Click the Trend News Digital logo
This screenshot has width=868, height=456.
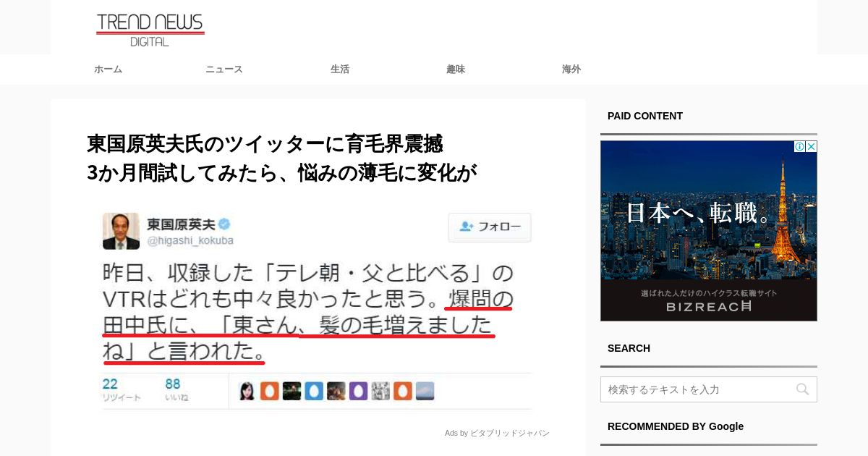pos(150,30)
